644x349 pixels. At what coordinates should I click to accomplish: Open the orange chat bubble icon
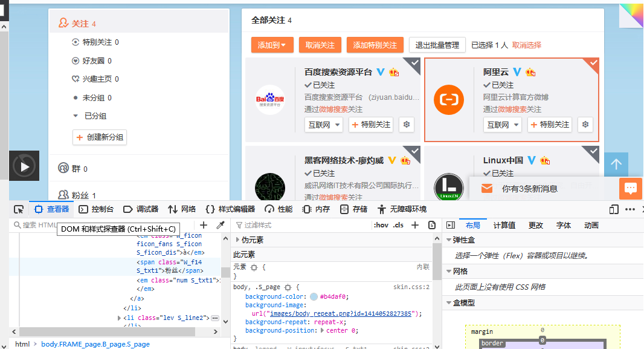click(x=631, y=188)
